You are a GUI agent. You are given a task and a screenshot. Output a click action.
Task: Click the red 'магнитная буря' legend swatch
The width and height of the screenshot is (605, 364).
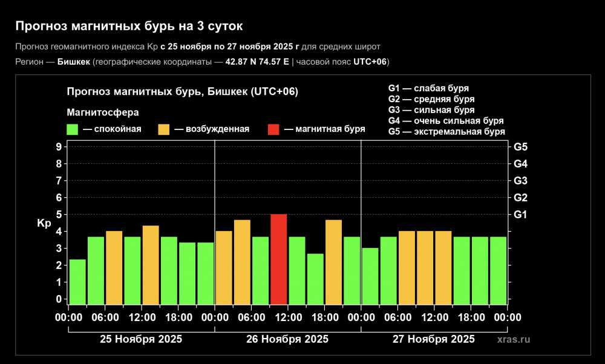tap(273, 129)
